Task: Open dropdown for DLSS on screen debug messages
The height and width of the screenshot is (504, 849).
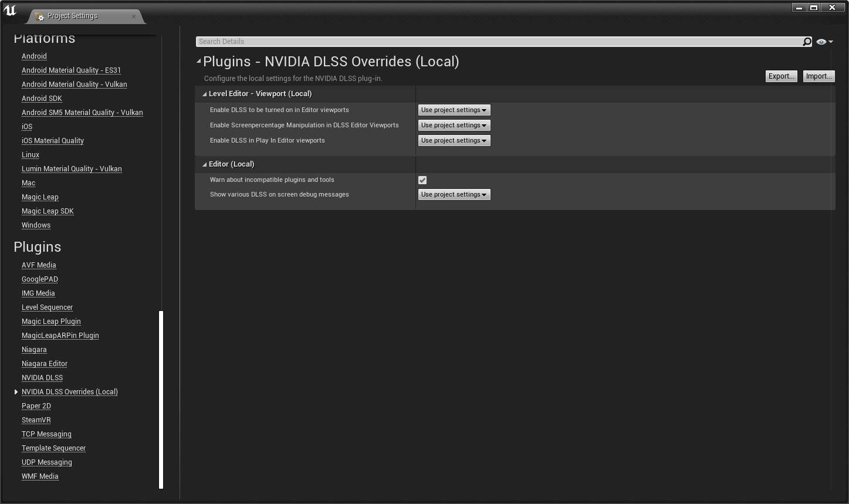Action: tap(454, 194)
